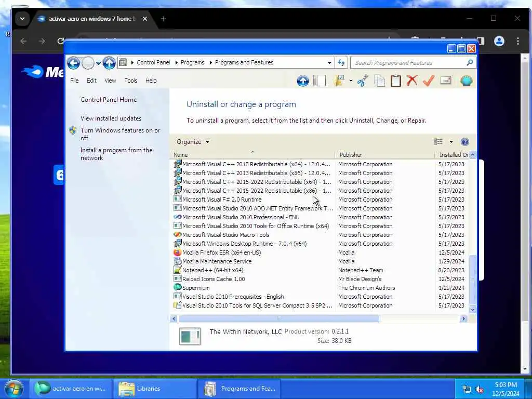Open the browser three-dot menu

pos(518,41)
